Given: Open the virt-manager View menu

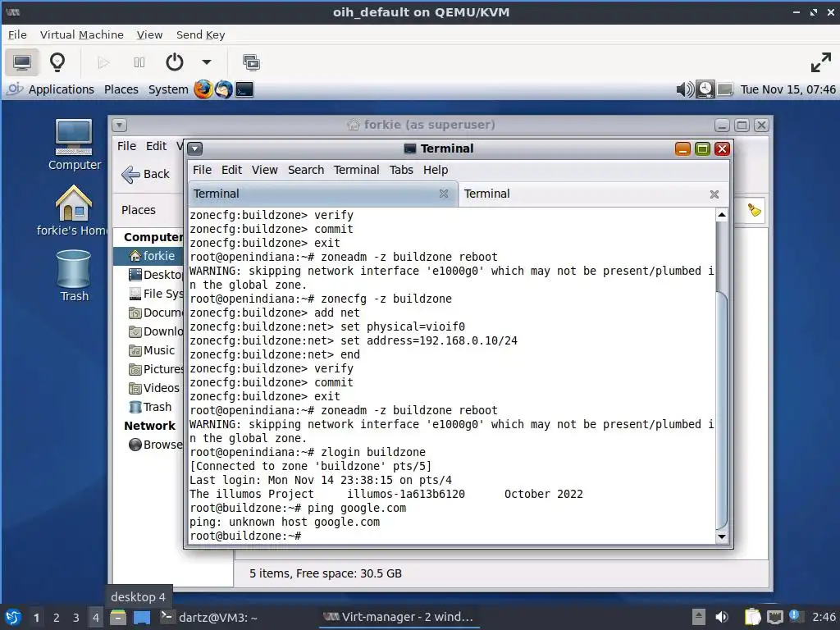Looking at the screenshot, I should click(149, 34).
